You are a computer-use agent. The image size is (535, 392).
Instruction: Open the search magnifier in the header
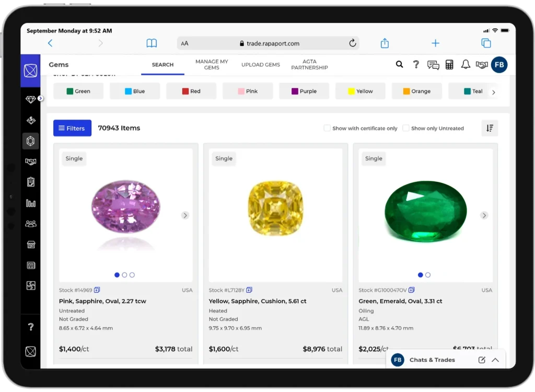(x=399, y=64)
